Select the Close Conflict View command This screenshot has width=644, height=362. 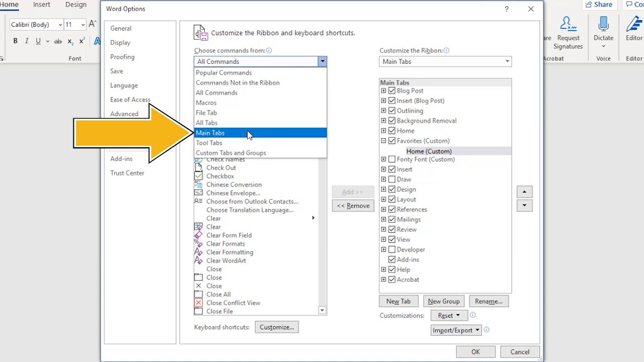tap(233, 303)
